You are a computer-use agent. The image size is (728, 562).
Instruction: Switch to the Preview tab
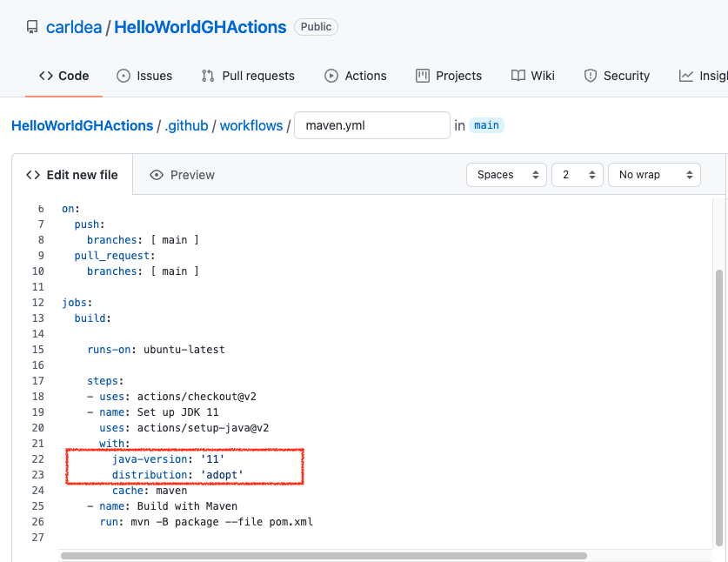182,175
